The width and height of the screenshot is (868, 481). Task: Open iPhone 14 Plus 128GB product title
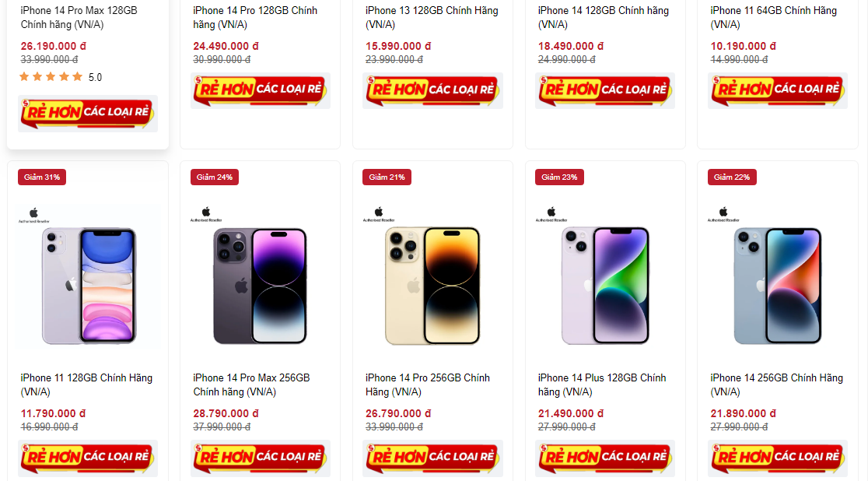click(602, 384)
